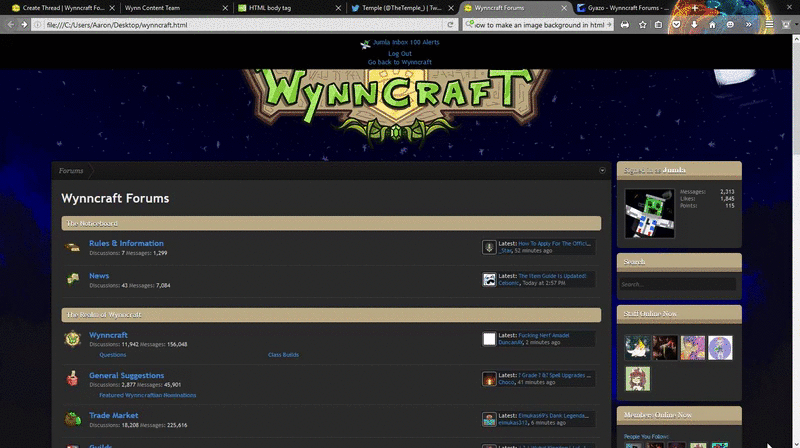Submit the search with the go arrow
The height and width of the screenshot is (448, 800).
click(x=609, y=24)
